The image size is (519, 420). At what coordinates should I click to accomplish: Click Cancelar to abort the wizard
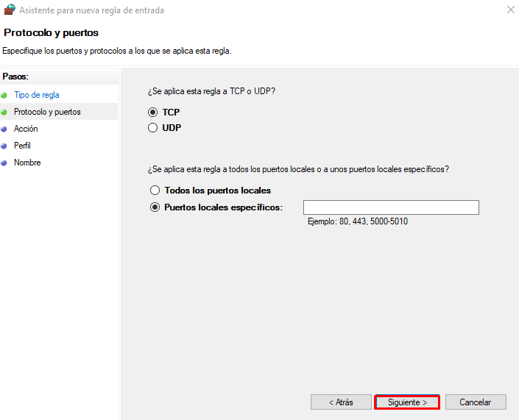click(476, 402)
